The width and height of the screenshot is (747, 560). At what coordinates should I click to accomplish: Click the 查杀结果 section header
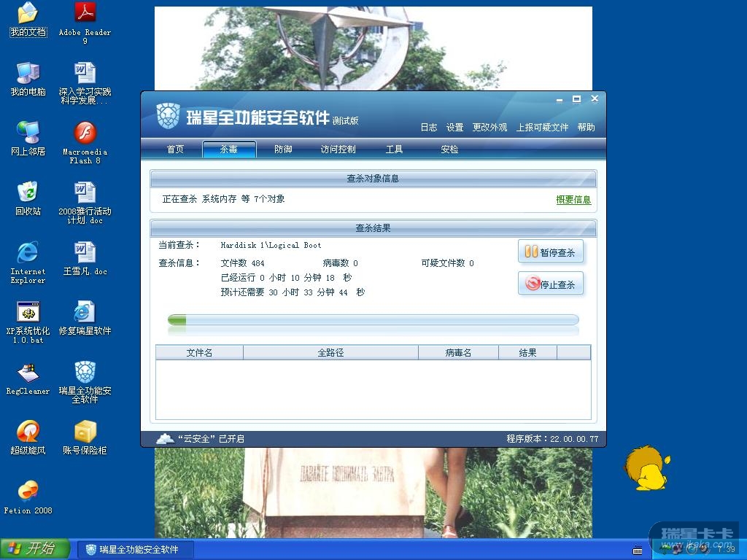coord(373,228)
